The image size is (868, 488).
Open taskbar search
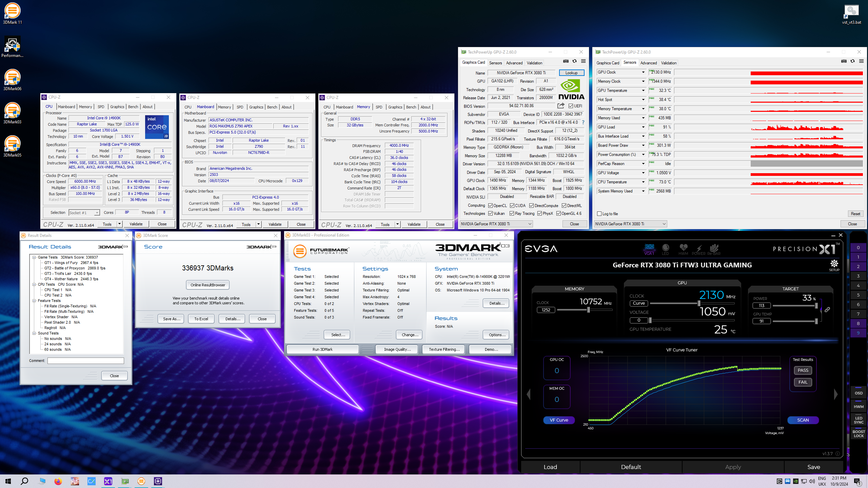(x=24, y=481)
